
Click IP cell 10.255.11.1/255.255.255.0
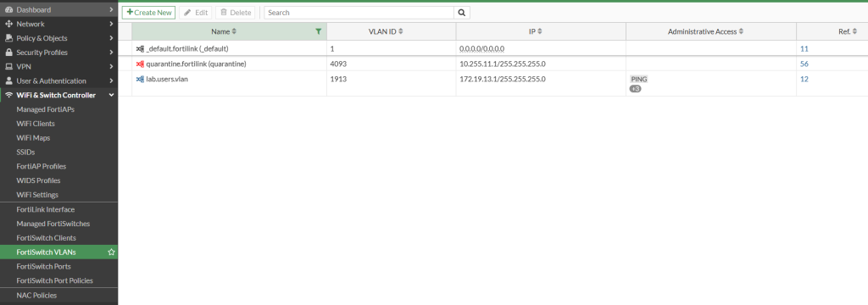[x=503, y=64]
